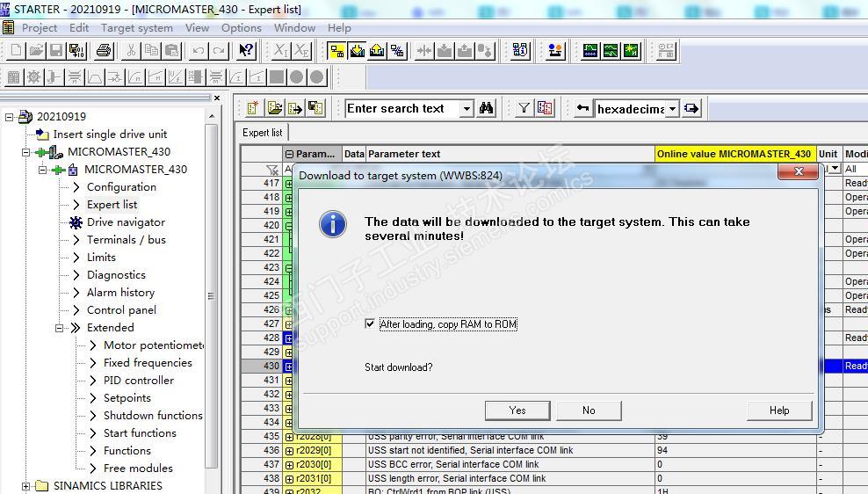Image resolution: width=868 pixels, height=494 pixels.
Task: Click the Download project to target icon
Action: point(357,51)
